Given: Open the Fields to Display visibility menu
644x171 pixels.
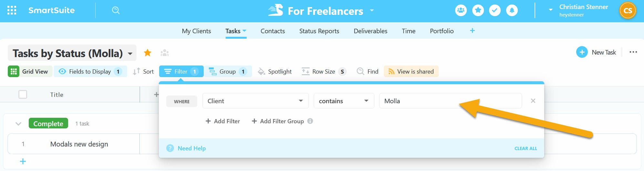Looking at the screenshot, I should pyautogui.click(x=90, y=71).
